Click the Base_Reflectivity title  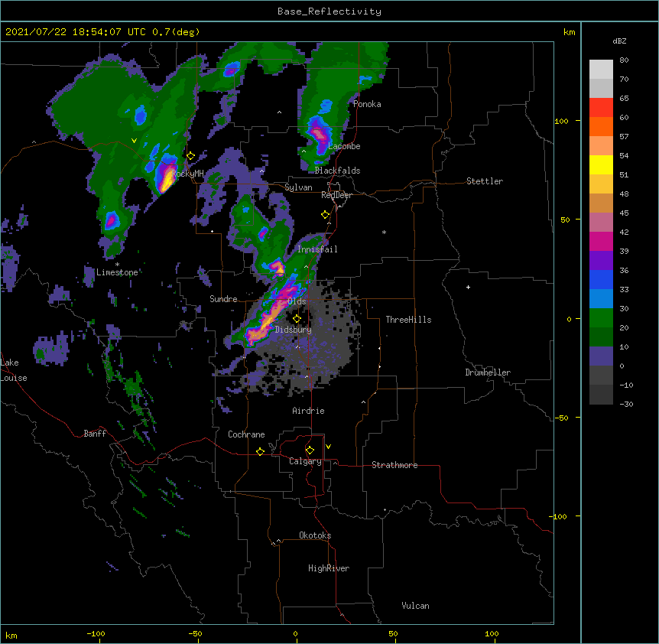[x=329, y=11]
